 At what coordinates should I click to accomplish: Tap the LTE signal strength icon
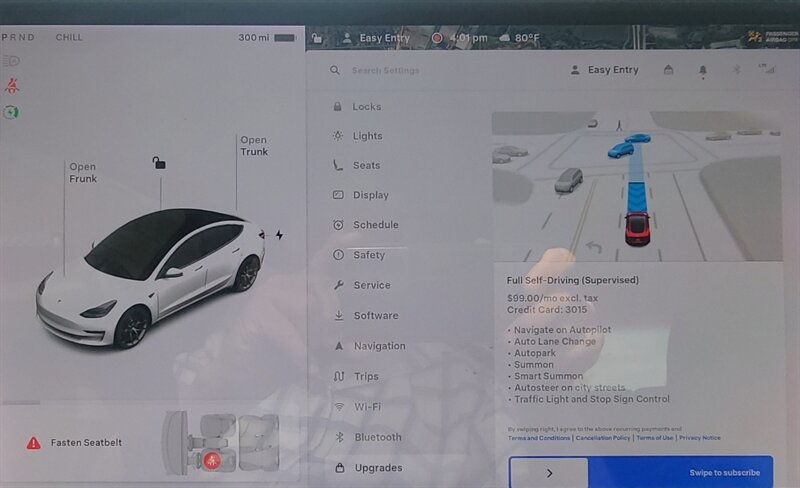point(767,69)
